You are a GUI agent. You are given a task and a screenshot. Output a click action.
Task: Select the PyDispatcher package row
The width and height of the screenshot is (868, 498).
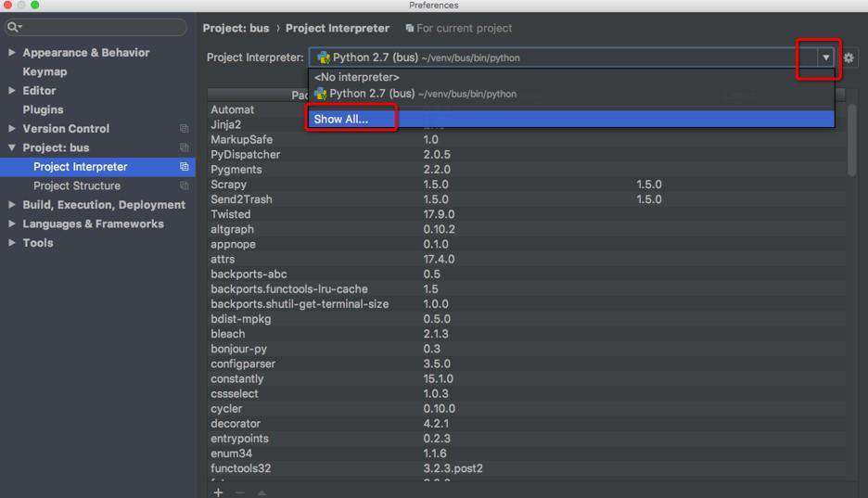527,154
